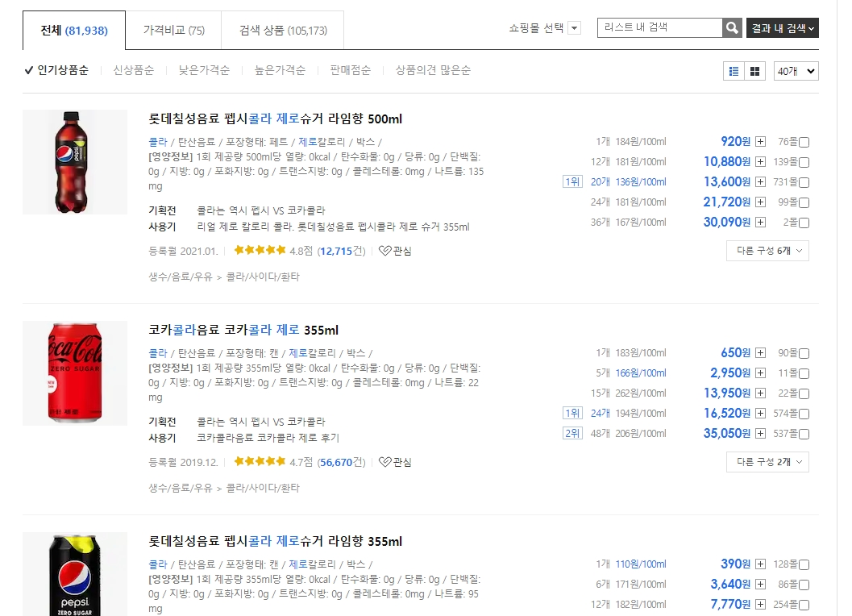The image size is (852, 616).
Task: Sort by 상품의견 많은순
Action: click(x=433, y=70)
